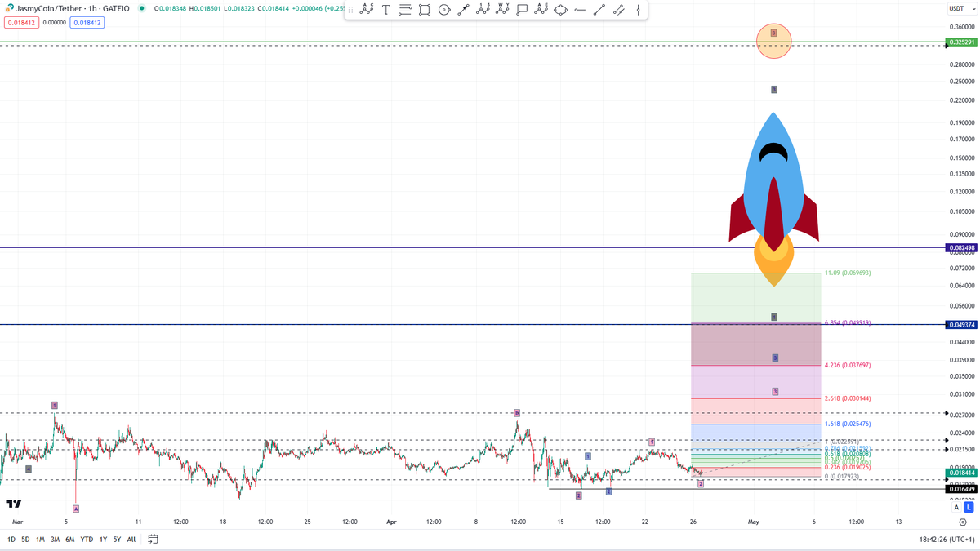Grab the favorites toolbar drag handle
Image resolution: width=980 pixels, height=551 pixels.
350,10
